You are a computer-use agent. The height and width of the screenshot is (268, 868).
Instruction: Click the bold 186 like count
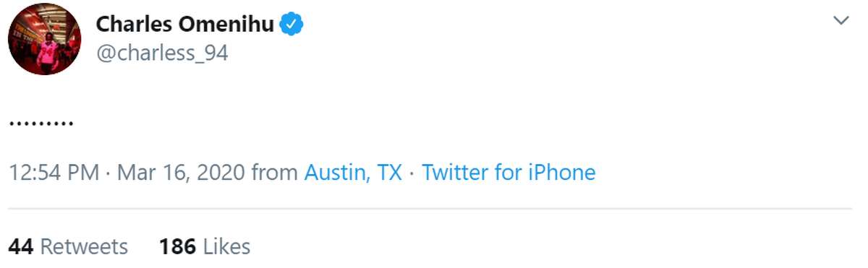(x=178, y=247)
